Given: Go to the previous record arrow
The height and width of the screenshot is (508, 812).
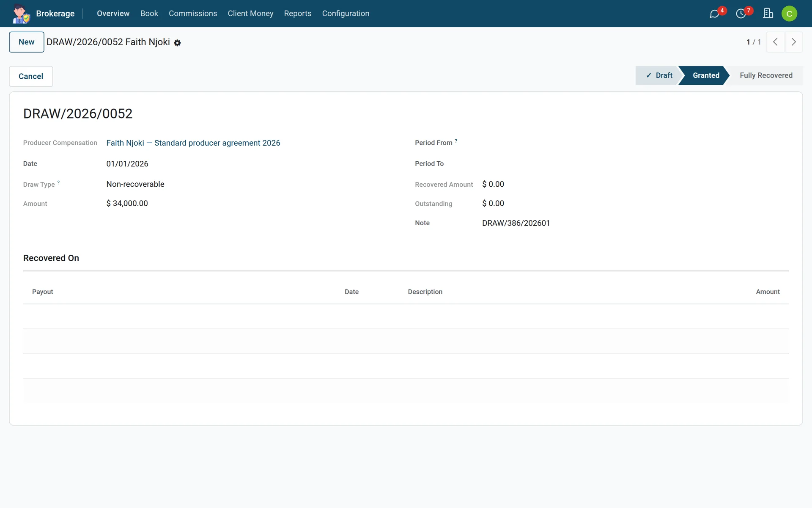Looking at the screenshot, I should [775, 42].
